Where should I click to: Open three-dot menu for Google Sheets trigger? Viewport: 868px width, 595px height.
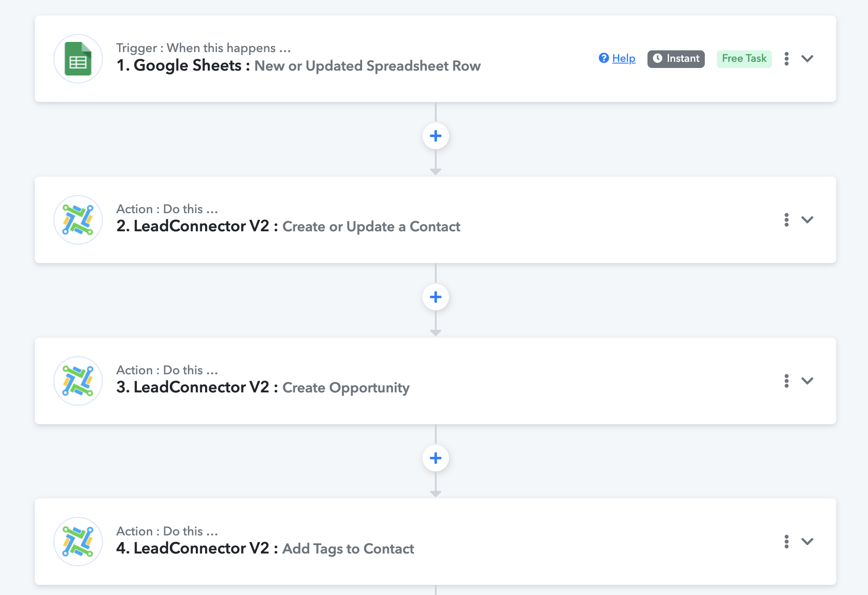tap(786, 59)
